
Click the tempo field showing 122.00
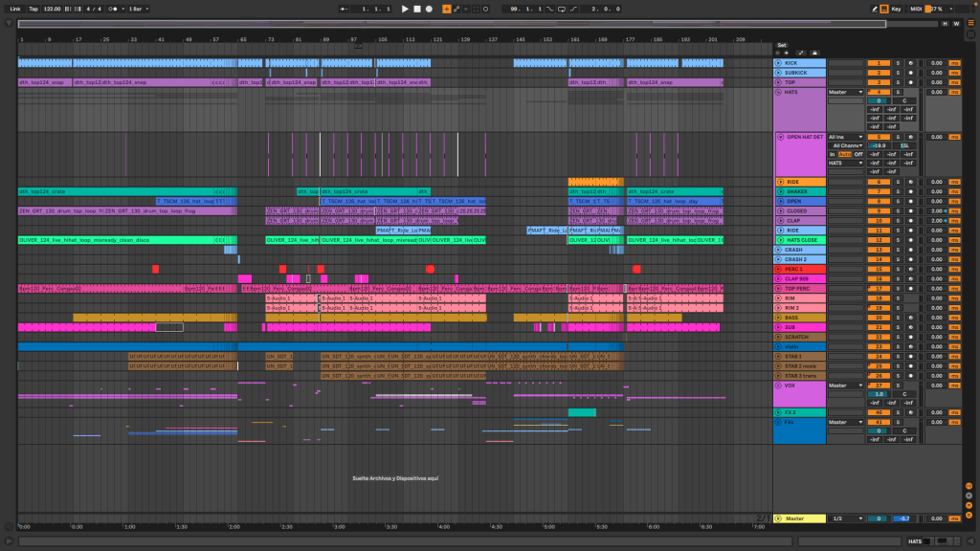point(52,9)
